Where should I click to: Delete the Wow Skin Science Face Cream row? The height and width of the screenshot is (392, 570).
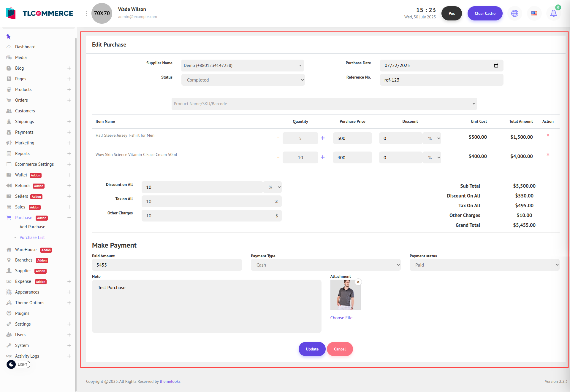click(548, 155)
